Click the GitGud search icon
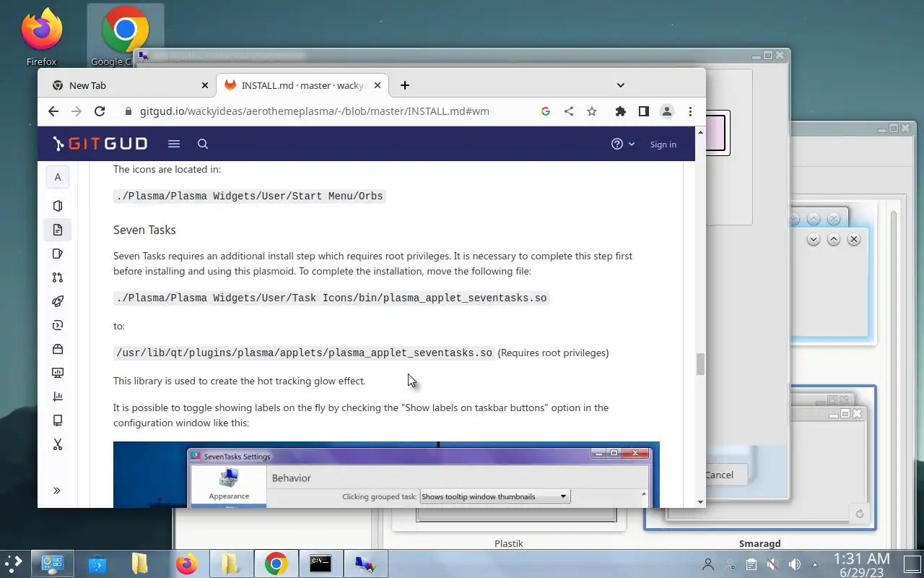 tap(203, 144)
